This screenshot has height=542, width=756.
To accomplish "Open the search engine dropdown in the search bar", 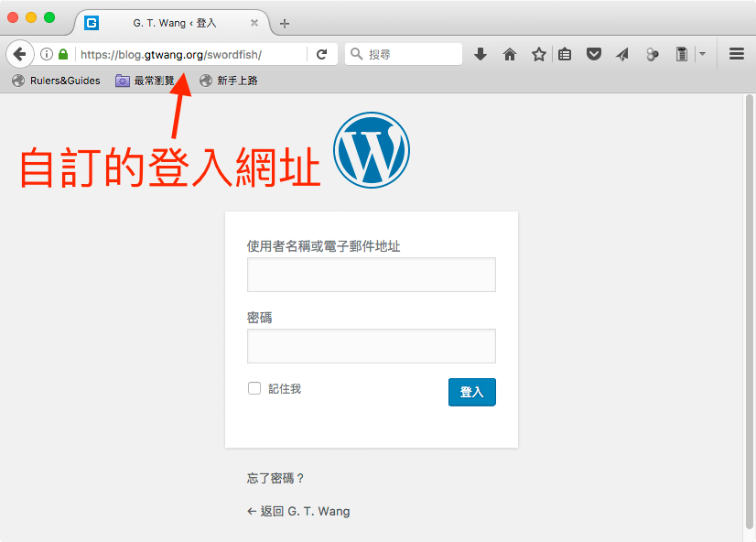I will [356, 54].
